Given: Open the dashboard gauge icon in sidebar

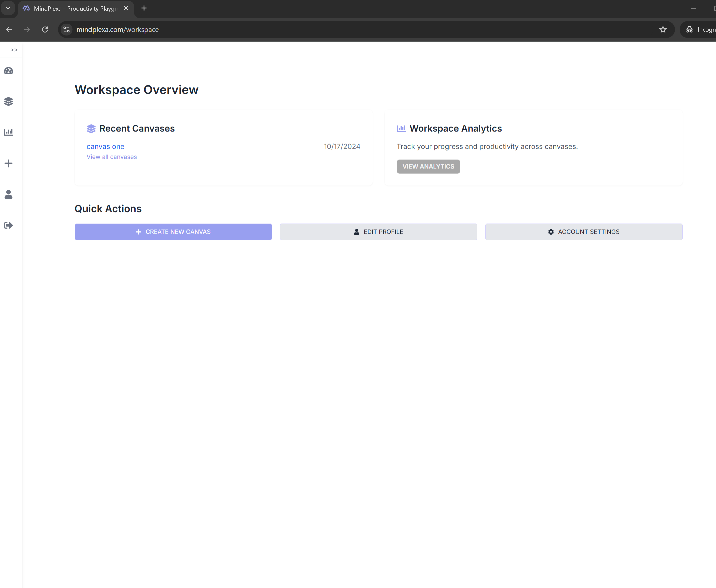Looking at the screenshot, I should [8, 71].
